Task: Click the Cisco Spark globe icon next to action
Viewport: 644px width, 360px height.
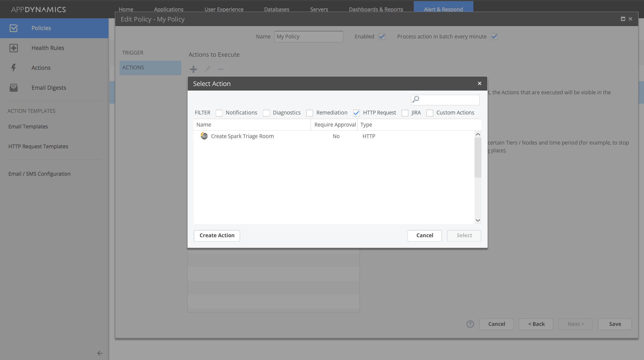Action: click(x=204, y=136)
